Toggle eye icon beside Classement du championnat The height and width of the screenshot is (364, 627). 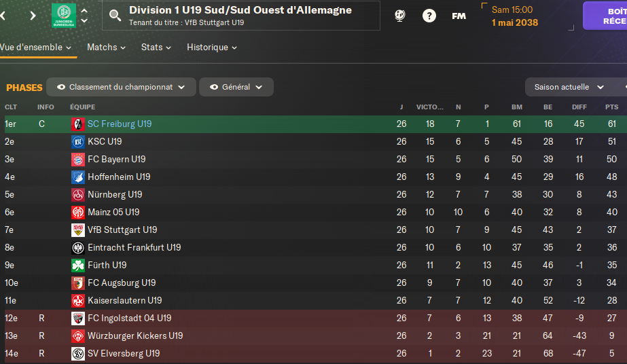pos(61,87)
